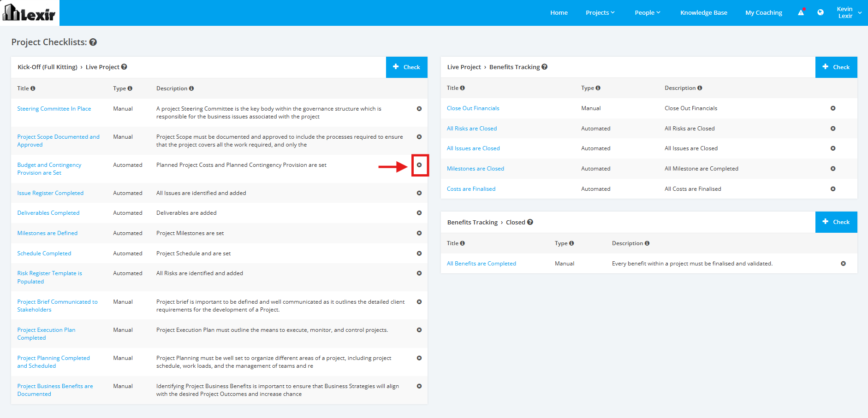Viewport: 868px width, 418px height.
Task: Open Issue Register Completed link
Action: pos(50,193)
